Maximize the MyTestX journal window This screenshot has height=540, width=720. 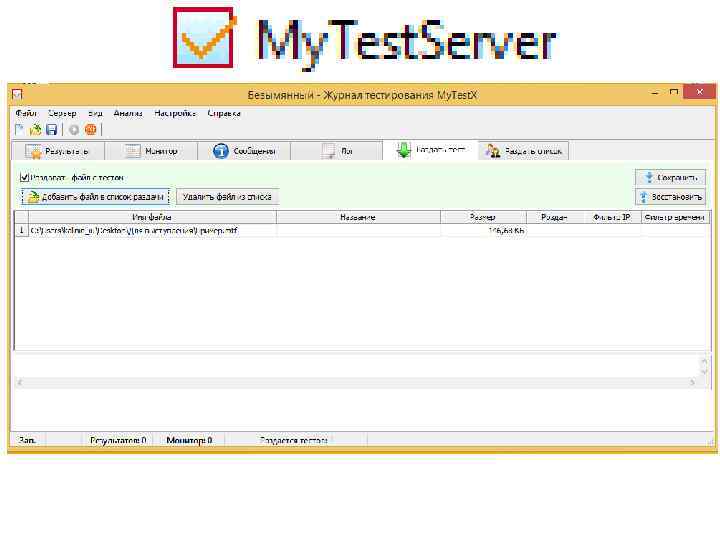tap(674, 92)
